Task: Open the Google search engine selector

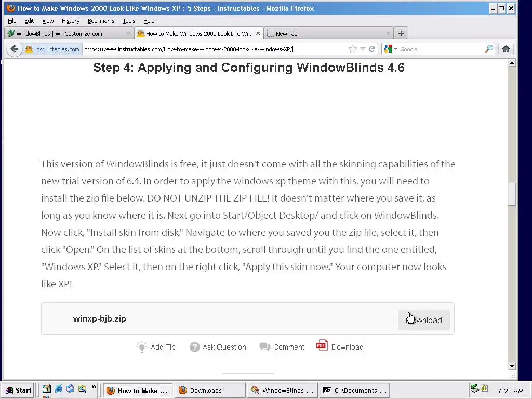Action: pos(390,49)
